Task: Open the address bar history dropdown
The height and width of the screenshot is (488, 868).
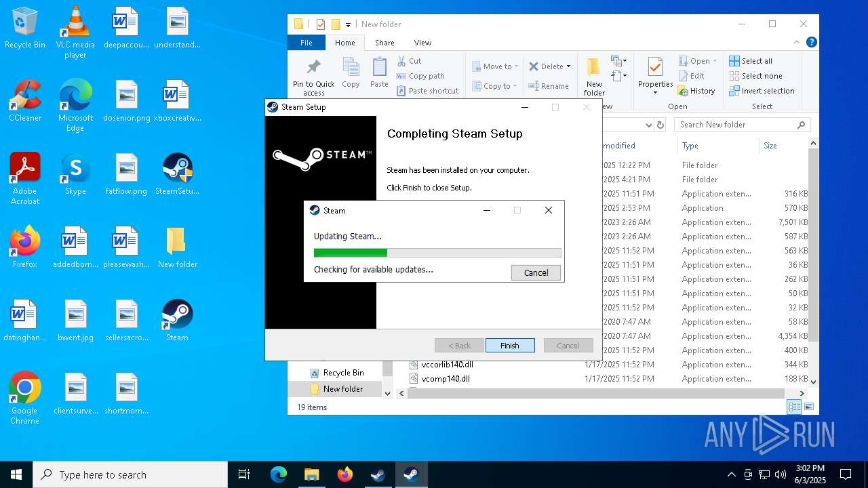Action: pos(649,125)
